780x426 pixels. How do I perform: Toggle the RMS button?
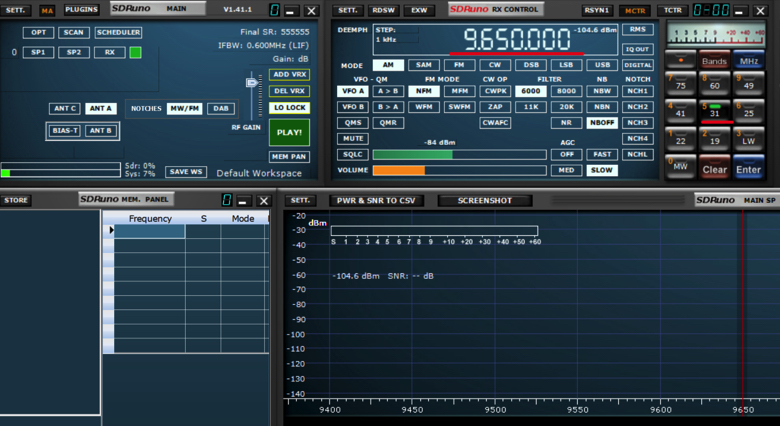[x=638, y=29]
